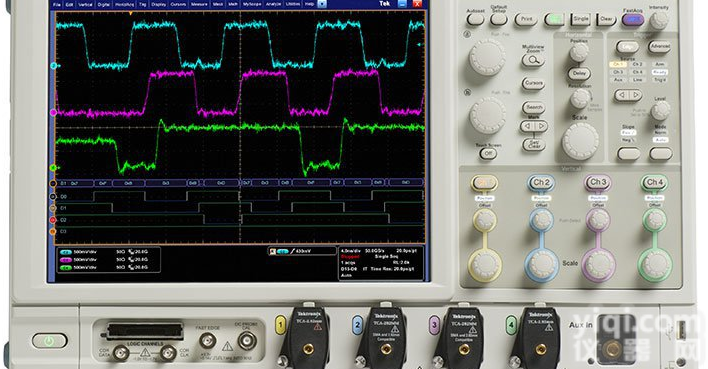Click the Ch4 green Scale knob
Image resolution: width=708 pixels, height=369 pixels.
point(655,264)
